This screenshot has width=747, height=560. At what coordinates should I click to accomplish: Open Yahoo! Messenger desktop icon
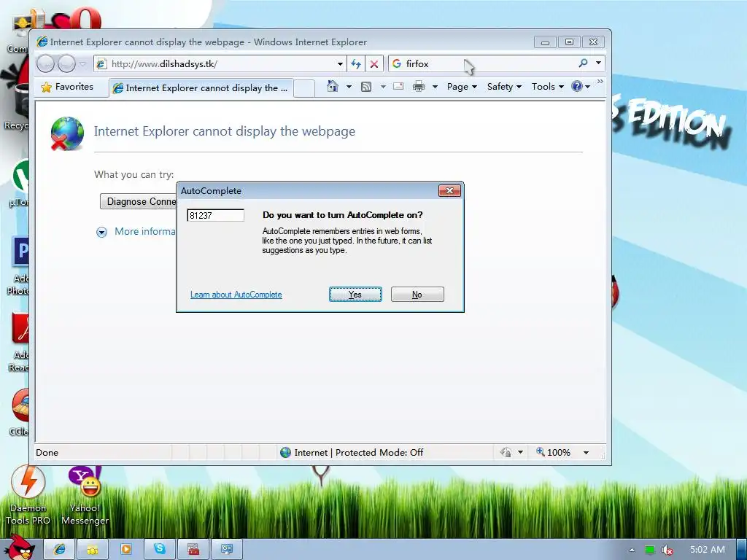click(85, 495)
